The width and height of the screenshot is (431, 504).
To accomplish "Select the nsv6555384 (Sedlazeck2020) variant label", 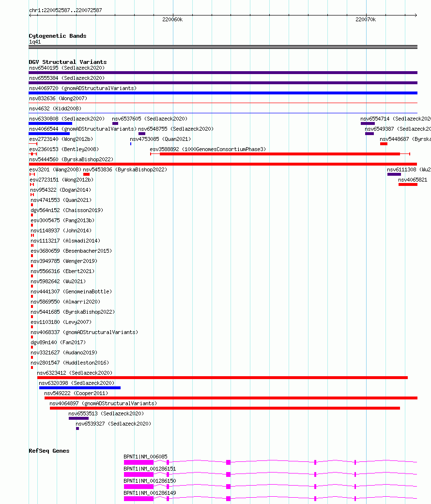I will (67, 78).
